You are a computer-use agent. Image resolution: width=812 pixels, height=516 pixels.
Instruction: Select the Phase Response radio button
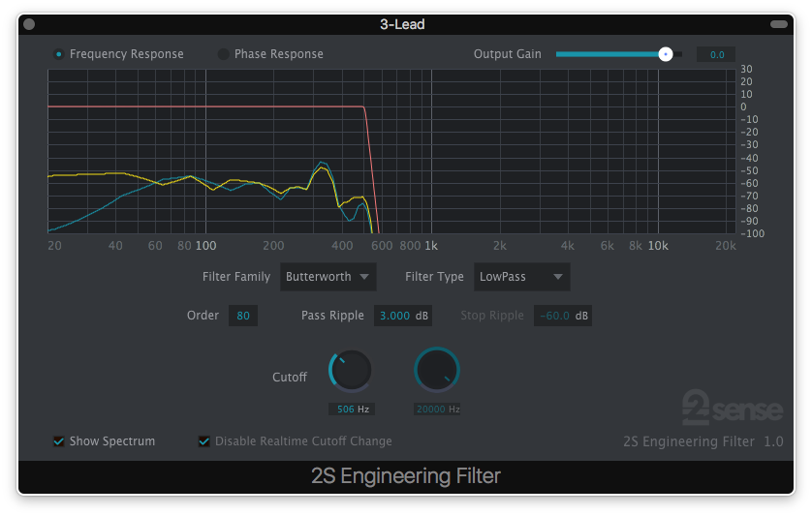(x=223, y=54)
